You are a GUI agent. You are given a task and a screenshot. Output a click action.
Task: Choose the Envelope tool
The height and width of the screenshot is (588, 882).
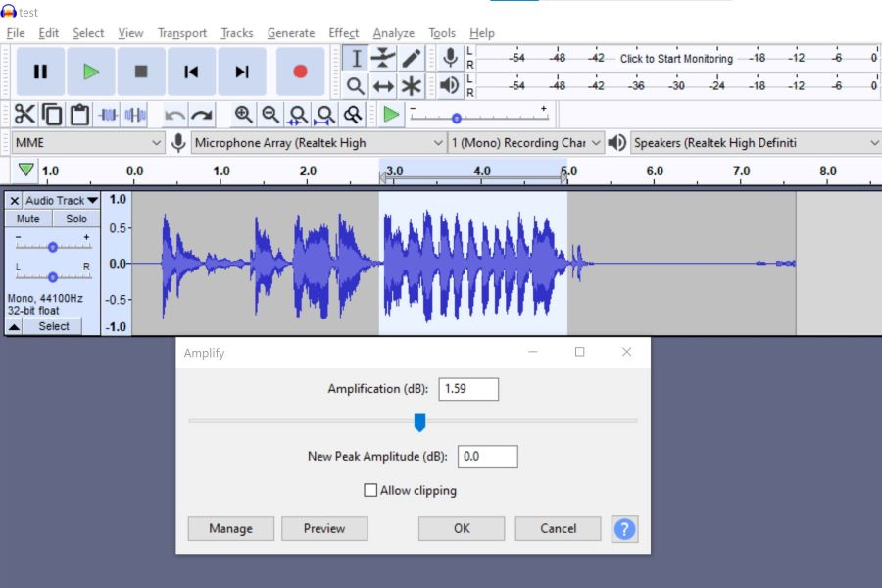tap(383, 58)
